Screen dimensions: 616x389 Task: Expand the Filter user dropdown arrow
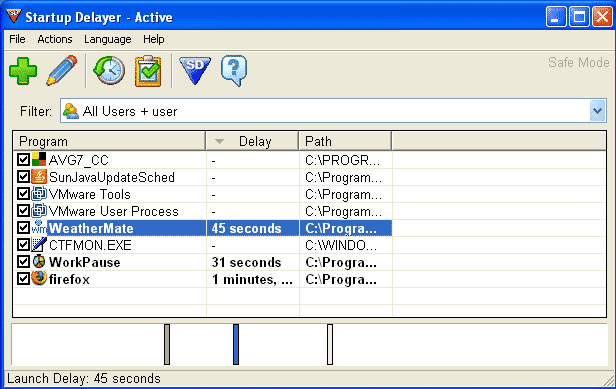tap(598, 111)
